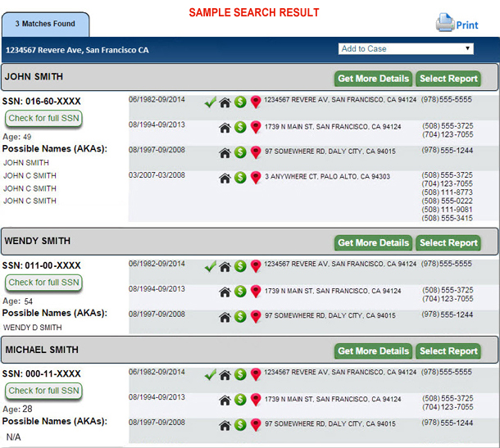Select Report for Wendy Smith
Screen dimensions: 500x448
448,243
